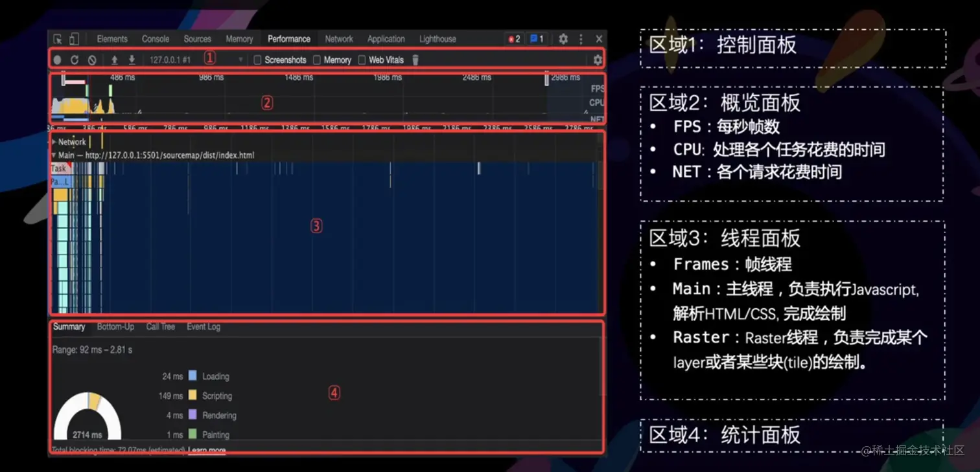
Task: Click the blue Loading color swatch
Action: tap(192, 376)
